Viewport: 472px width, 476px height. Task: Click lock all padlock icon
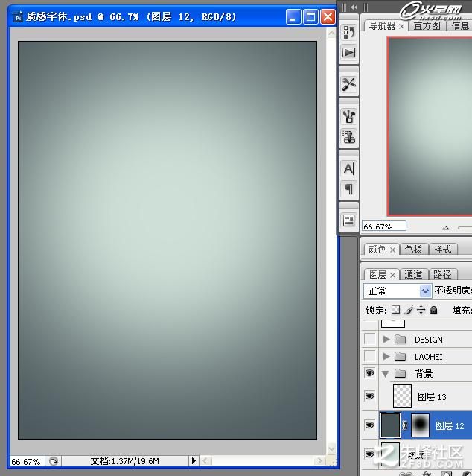[434, 310]
